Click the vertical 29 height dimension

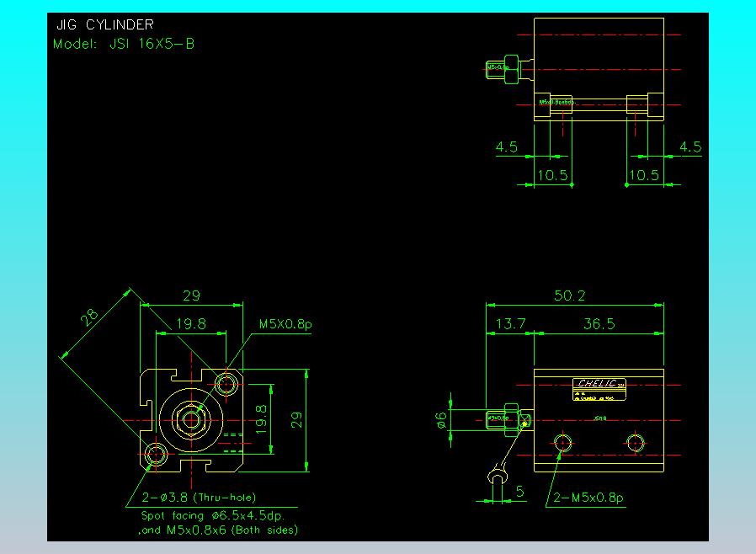[296, 420]
